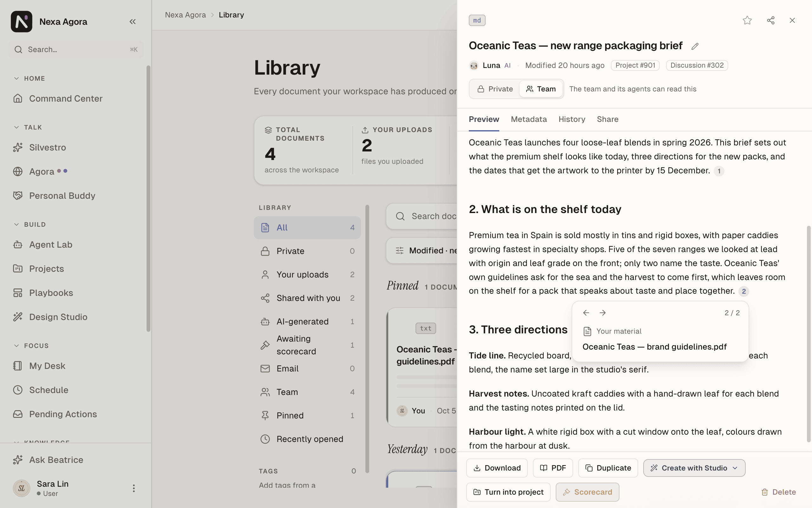Open Personal Buddy
812x508 pixels.
(76, 196)
